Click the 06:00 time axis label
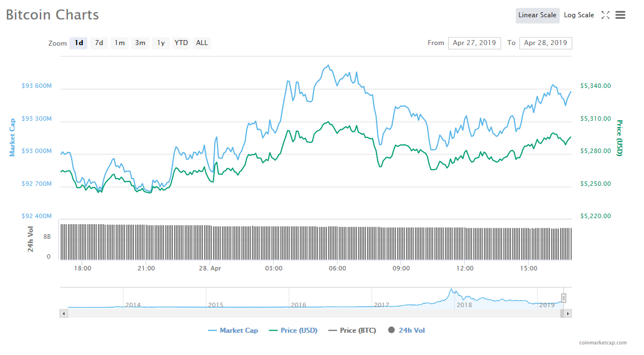The height and width of the screenshot is (355, 644). pyautogui.click(x=337, y=268)
